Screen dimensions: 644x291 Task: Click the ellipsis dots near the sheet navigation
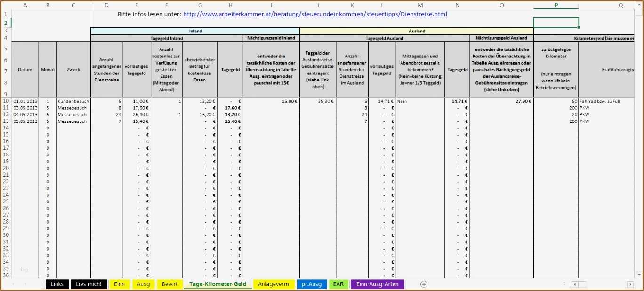[563, 284]
